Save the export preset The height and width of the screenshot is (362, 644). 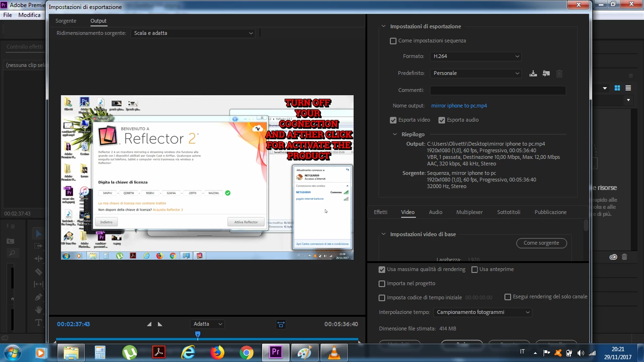point(533,74)
